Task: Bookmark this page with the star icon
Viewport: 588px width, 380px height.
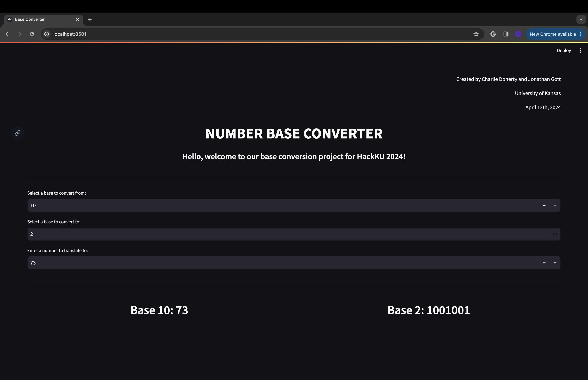Action: click(476, 34)
